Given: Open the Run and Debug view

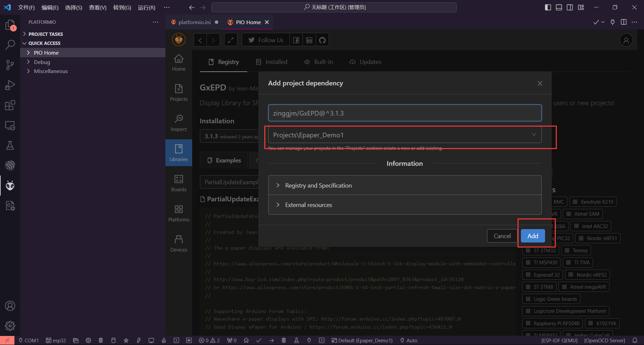Looking at the screenshot, I should [10, 85].
